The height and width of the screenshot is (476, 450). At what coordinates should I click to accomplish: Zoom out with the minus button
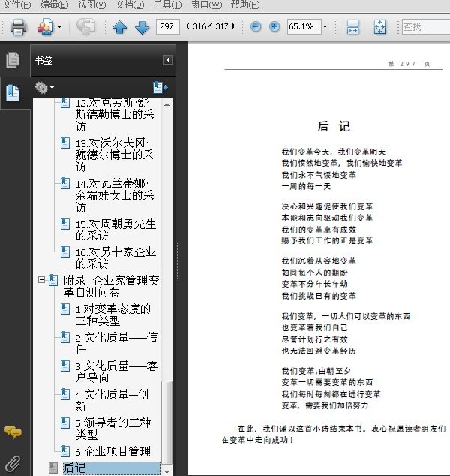(x=256, y=27)
